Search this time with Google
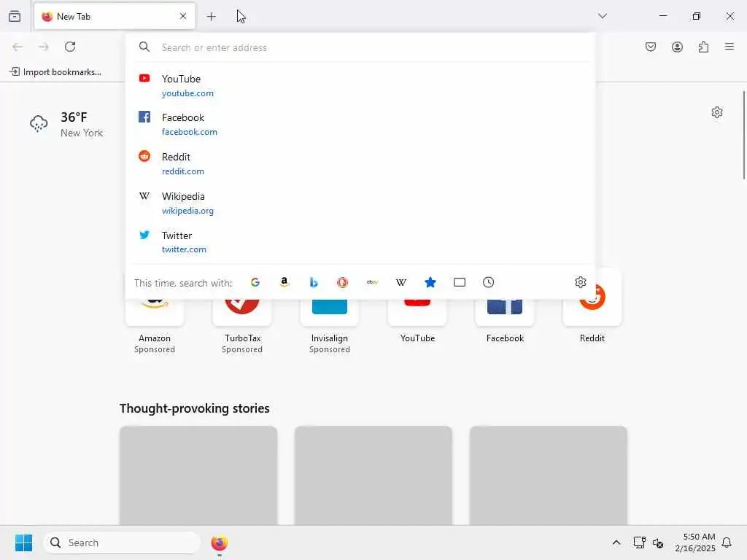 click(x=255, y=282)
